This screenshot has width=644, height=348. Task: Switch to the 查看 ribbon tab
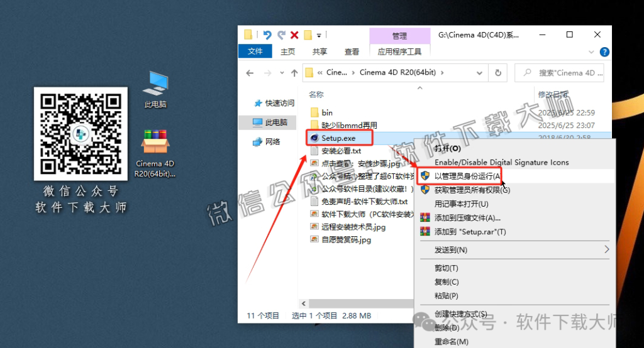pos(352,52)
